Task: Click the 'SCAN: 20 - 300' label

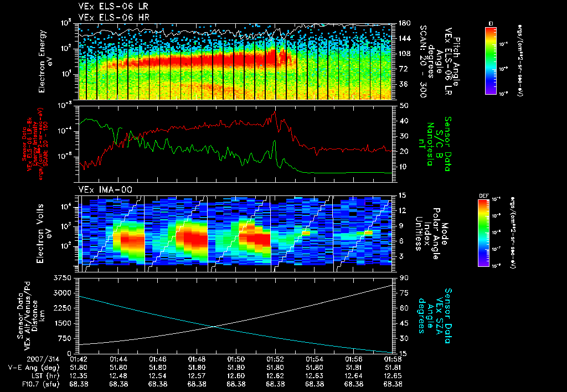Action: pos(422,61)
